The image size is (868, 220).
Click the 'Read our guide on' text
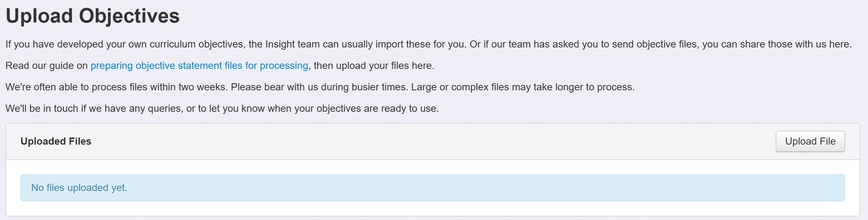pos(46,66)
